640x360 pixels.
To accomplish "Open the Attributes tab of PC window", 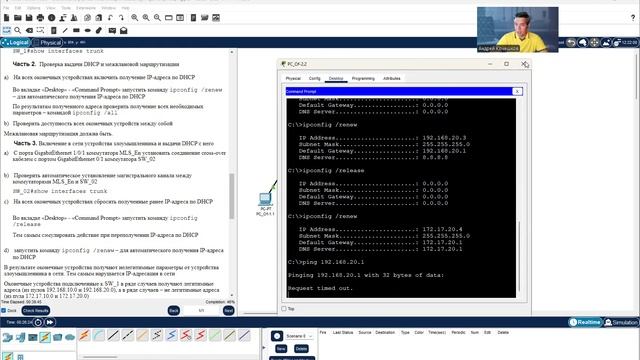I will [x=391, y=78].
